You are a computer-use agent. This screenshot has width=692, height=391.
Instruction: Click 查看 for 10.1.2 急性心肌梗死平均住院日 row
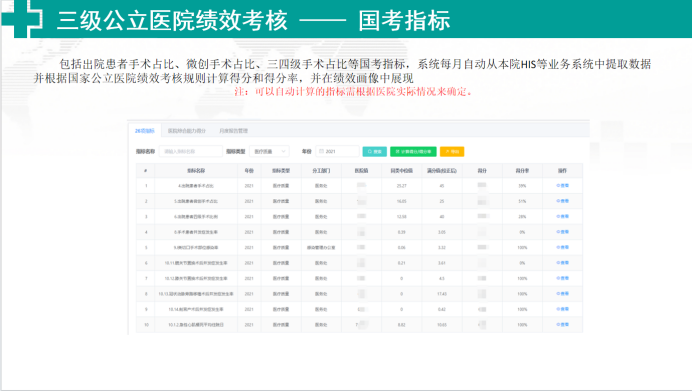pos(562,325)
